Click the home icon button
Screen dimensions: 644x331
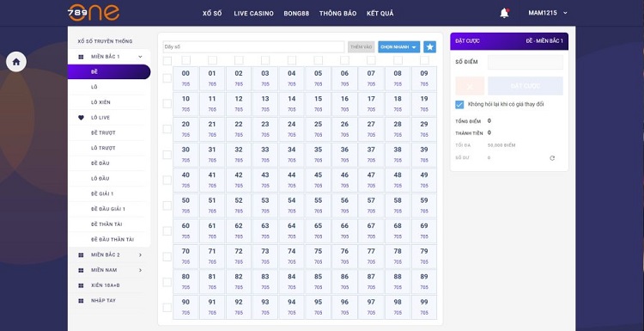[16, 62]
